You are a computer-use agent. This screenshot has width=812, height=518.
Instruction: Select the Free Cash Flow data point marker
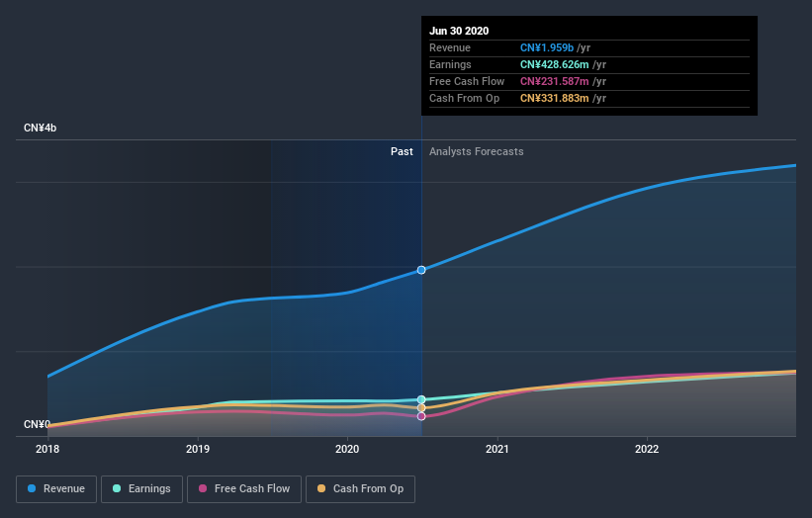click(x=421, y=416)
